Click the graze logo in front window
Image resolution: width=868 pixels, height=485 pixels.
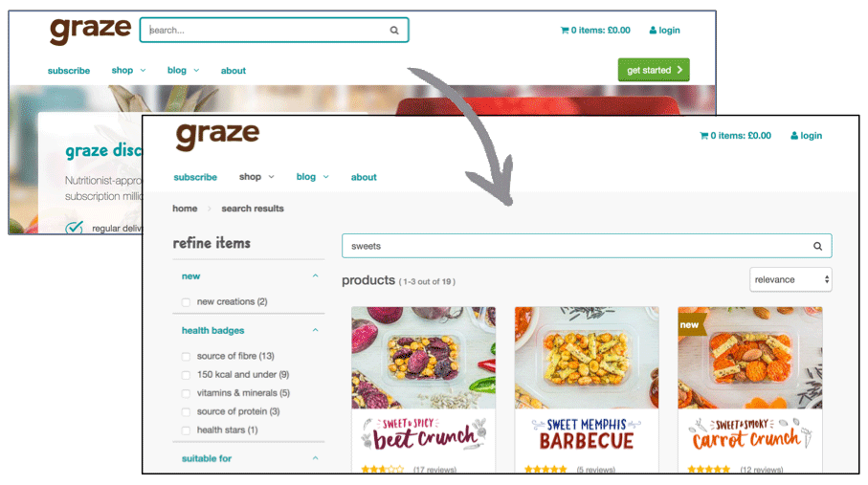point(217,136)
